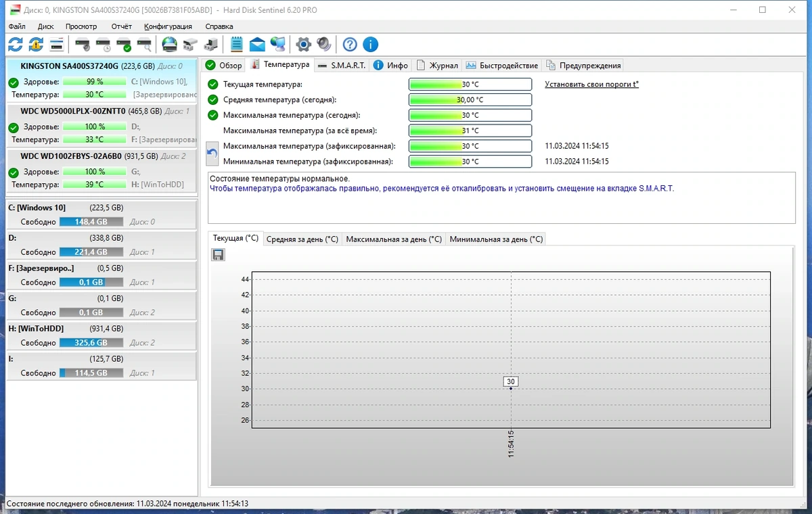
Task: Click the globe over disk icon
Action: point(170,45)
